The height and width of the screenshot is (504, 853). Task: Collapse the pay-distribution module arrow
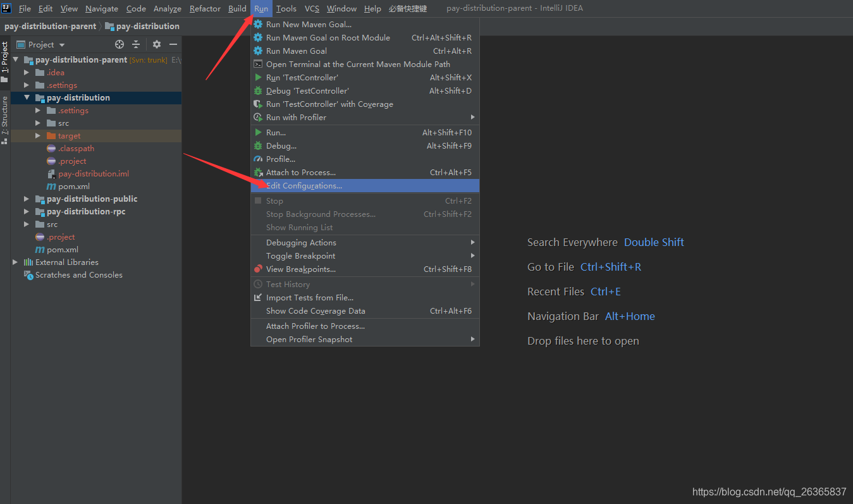tap(27, 97)
